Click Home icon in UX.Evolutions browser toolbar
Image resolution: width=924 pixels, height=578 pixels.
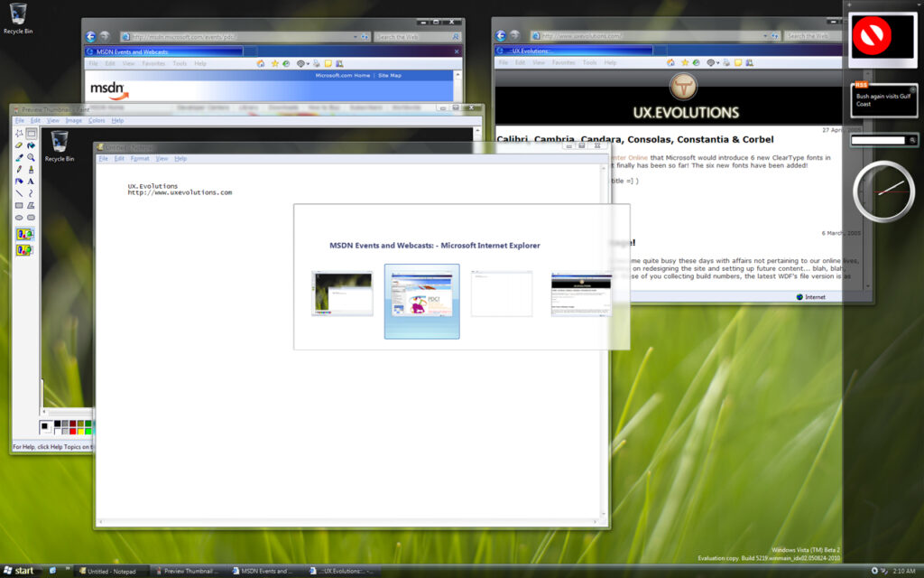[x=670, y=62]
